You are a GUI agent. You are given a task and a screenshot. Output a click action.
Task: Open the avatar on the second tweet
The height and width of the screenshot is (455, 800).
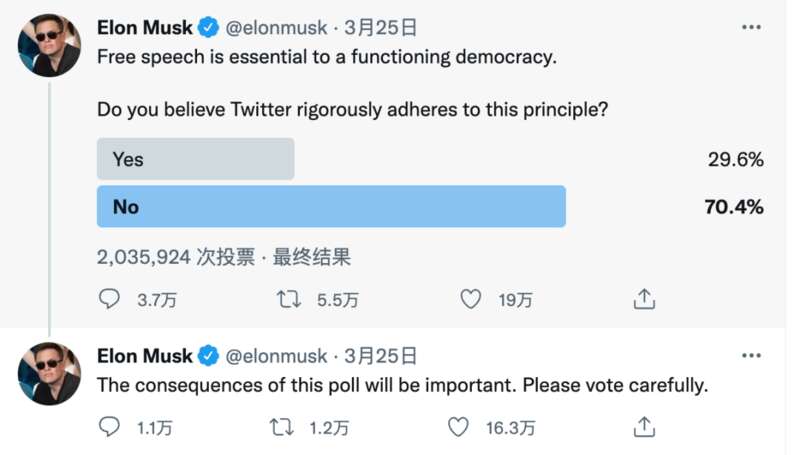[49, 373]
